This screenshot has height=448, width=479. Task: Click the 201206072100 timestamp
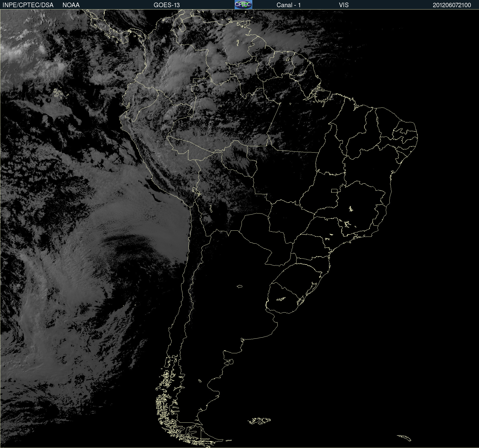(x=452, y=5)
